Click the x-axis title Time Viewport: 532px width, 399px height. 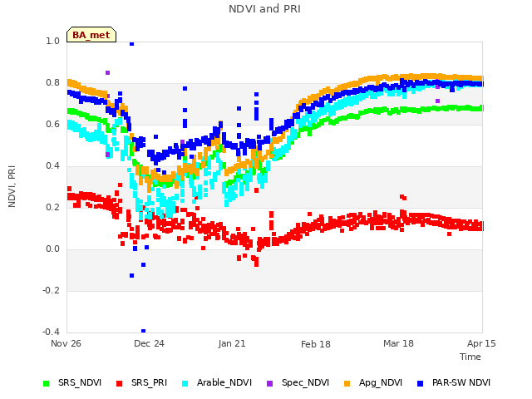point(470,357)
